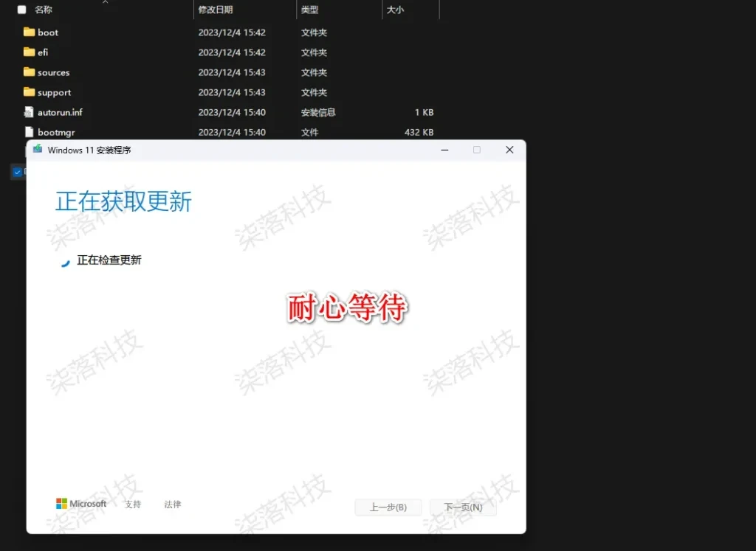
Task: Click the support folder icon
Action: pos(29,91)
